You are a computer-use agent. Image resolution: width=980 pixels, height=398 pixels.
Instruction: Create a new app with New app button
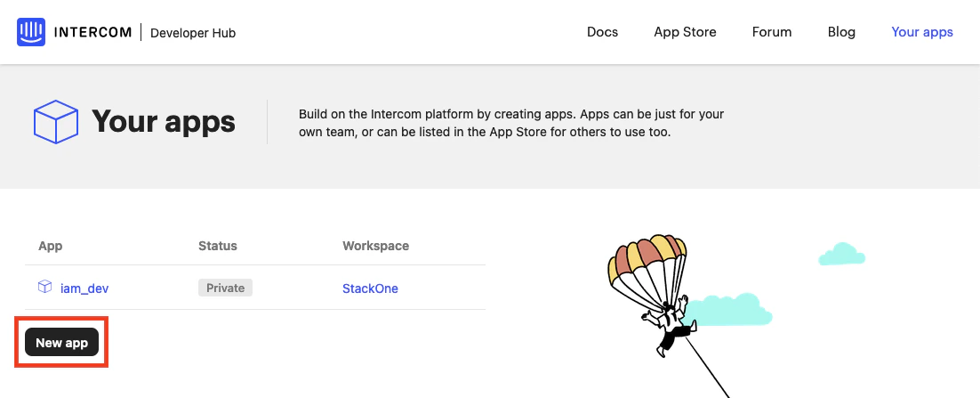coord(62,342)
